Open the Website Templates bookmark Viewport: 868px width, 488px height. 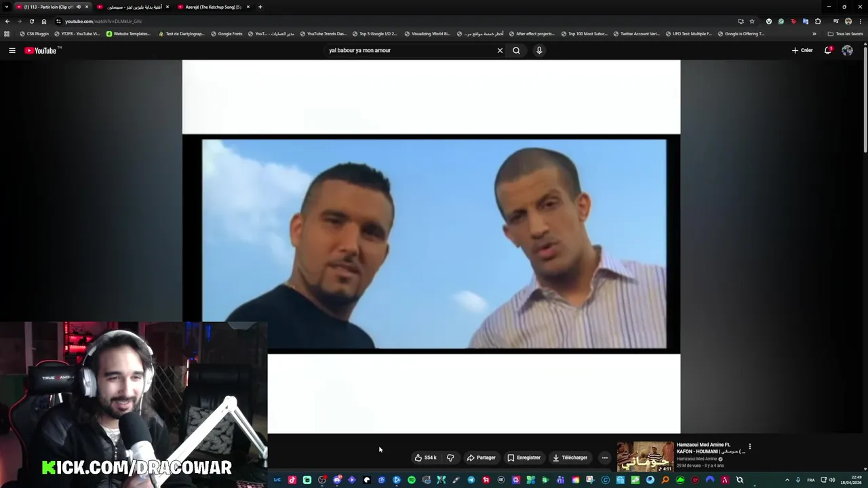pos(129,34)
